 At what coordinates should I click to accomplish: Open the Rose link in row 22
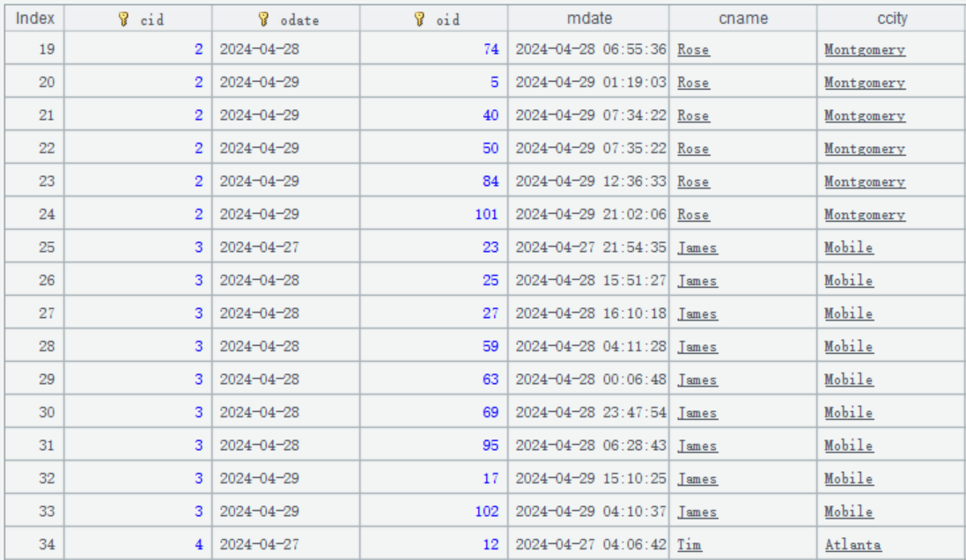coord(693,149)
